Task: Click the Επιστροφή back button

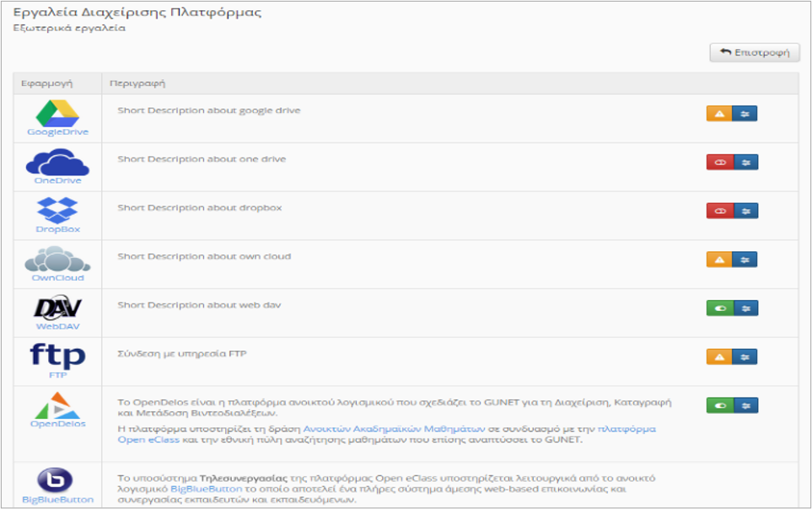Action: coord(754,53)
